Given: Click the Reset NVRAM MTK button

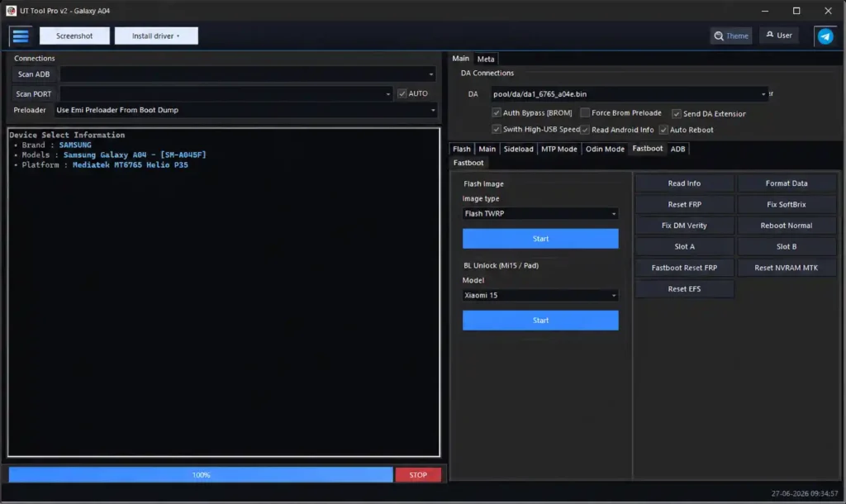Looking at the screenshot, I should 787,268.
